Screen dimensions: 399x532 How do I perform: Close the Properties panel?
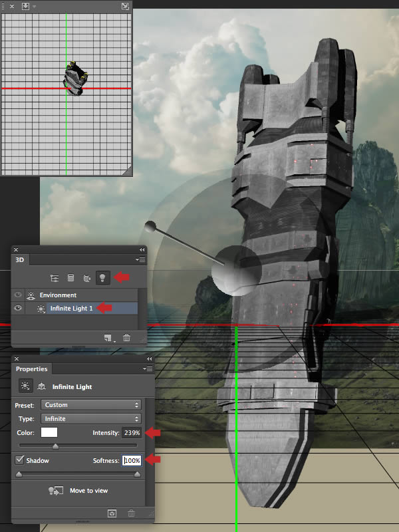tap(17, 358)
